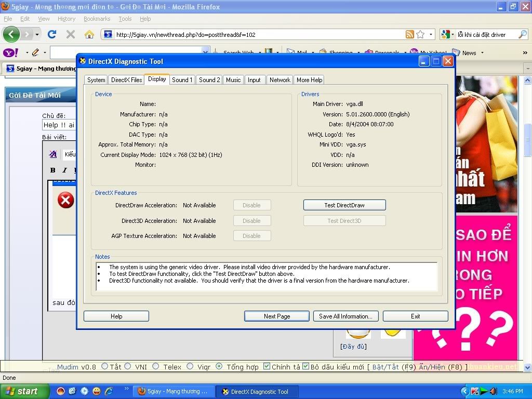The height and width of the screenshot is (399, 532).
Task: Click Save All Information button
Action: click(345, 316)
